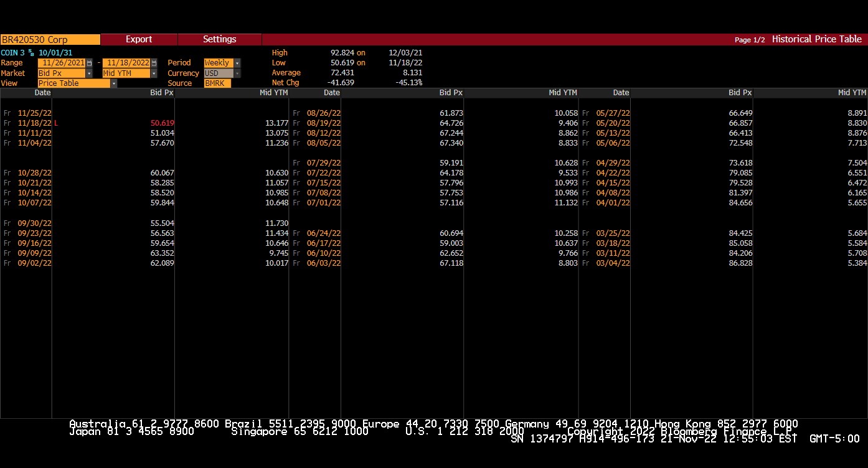Open calendar picker for start date 11/26/2021

tap(90, 63)
